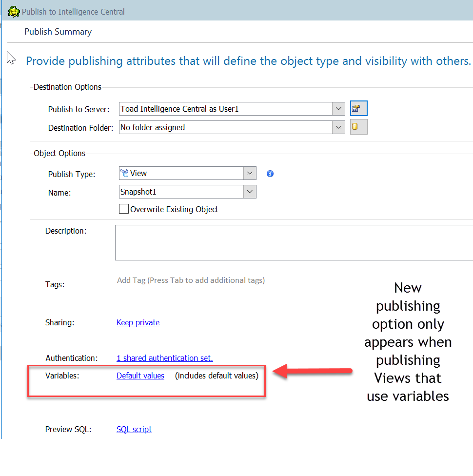Click the Overwrite Existing Object label text
473x476 pixels.
(x=174, y=209)
